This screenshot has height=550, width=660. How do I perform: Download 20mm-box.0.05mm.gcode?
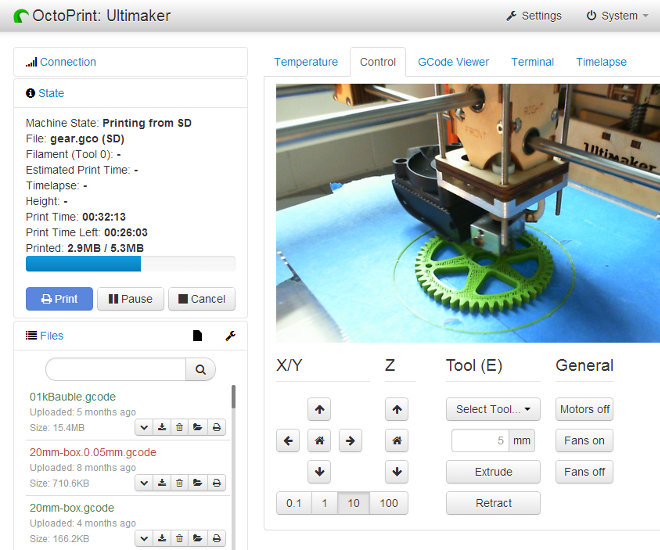click(162, 483)
